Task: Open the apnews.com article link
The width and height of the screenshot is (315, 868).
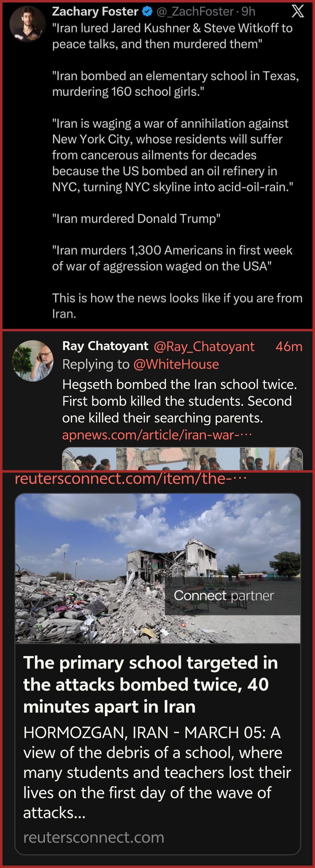Action: [157, 435]
